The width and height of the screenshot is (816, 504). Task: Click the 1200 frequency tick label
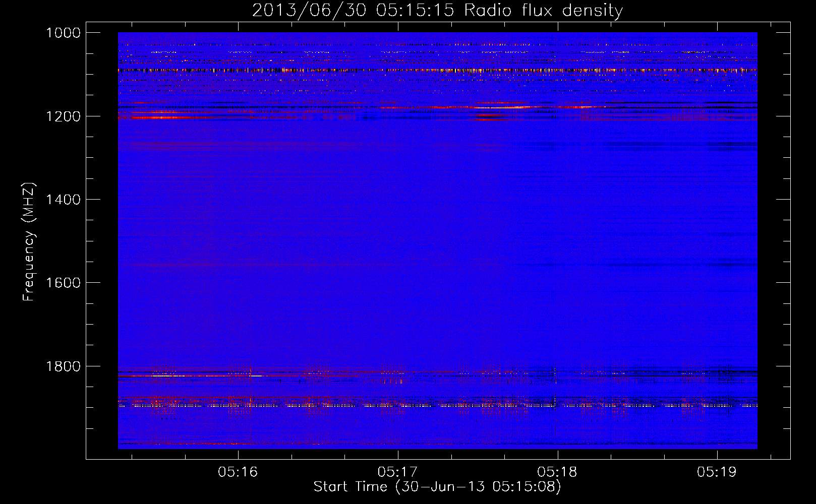(x=64, y=116)
